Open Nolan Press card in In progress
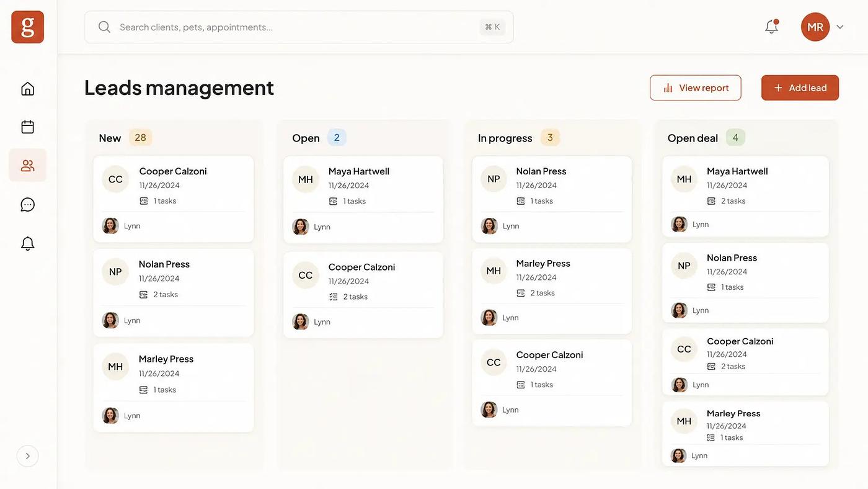The image size is (868, 489). 552,199
